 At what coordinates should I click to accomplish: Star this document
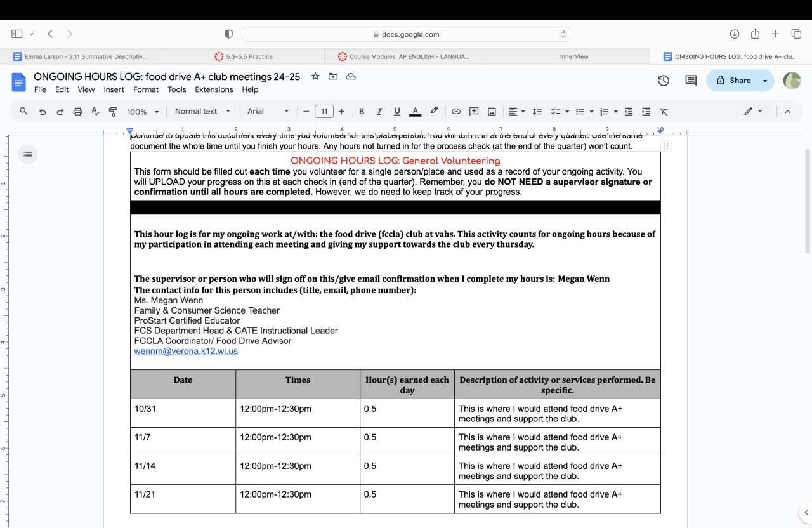click(315, 77)
